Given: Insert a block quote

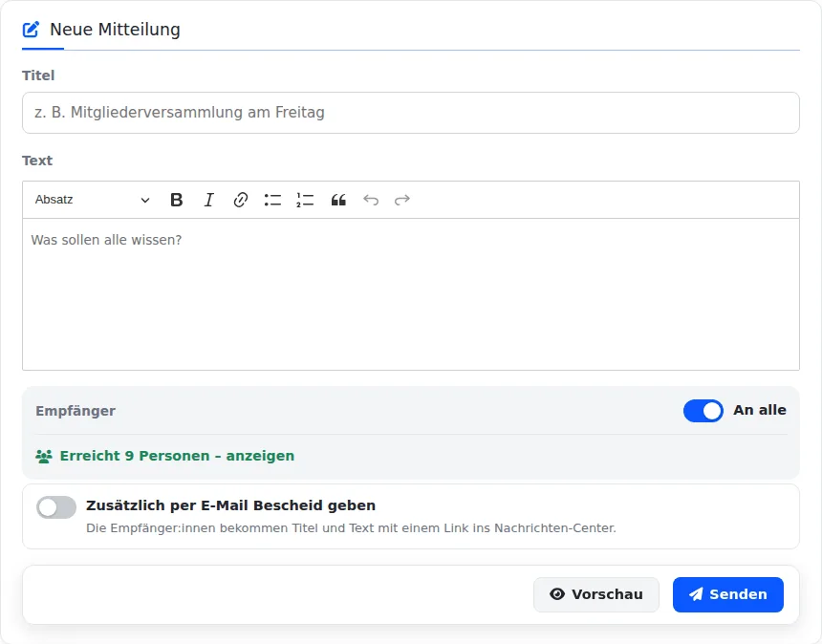Looking at the screenshot, I should 338,200.
